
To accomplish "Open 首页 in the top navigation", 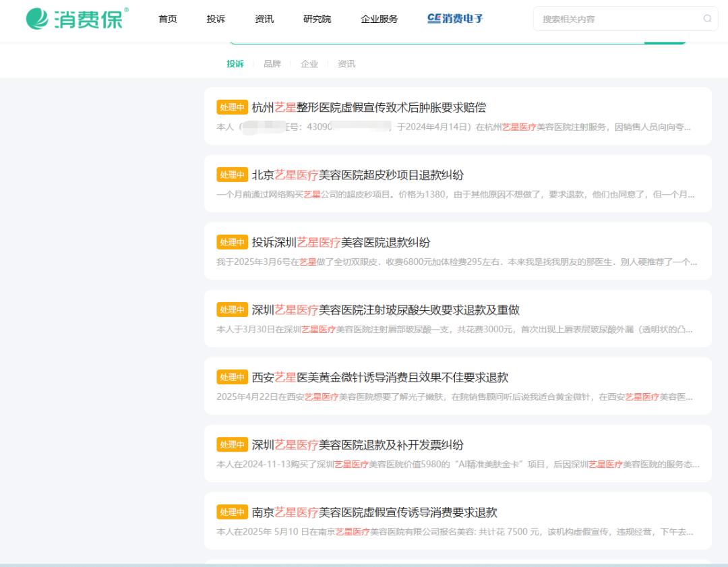I will pyautogui.click(x=168, y=19).
